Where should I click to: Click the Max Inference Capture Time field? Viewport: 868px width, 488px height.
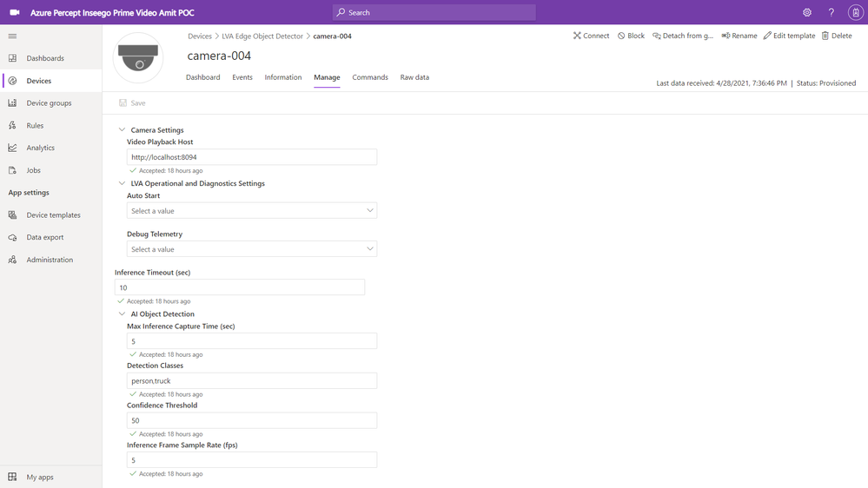(x=252, y=341)
